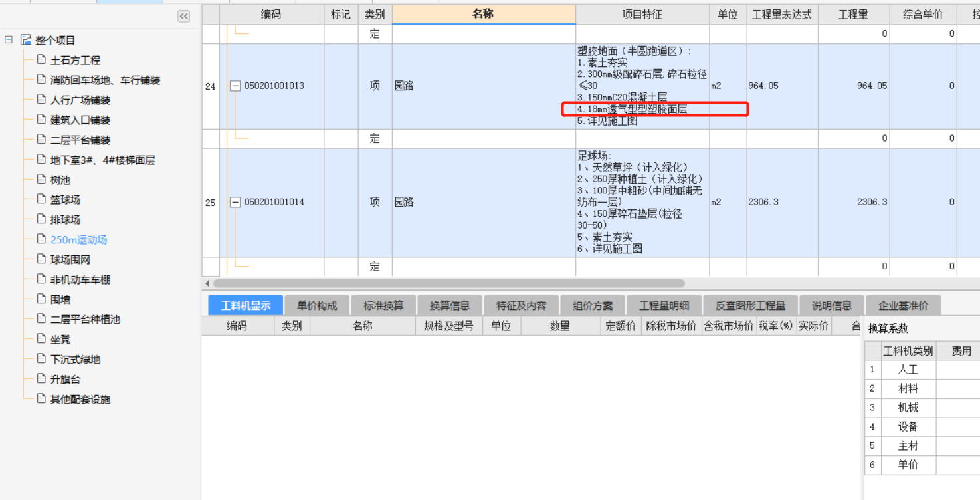Click the 编码 column header in upper table
The width and height of the screenshot is (980, 500).
click(x=271, y=15)
